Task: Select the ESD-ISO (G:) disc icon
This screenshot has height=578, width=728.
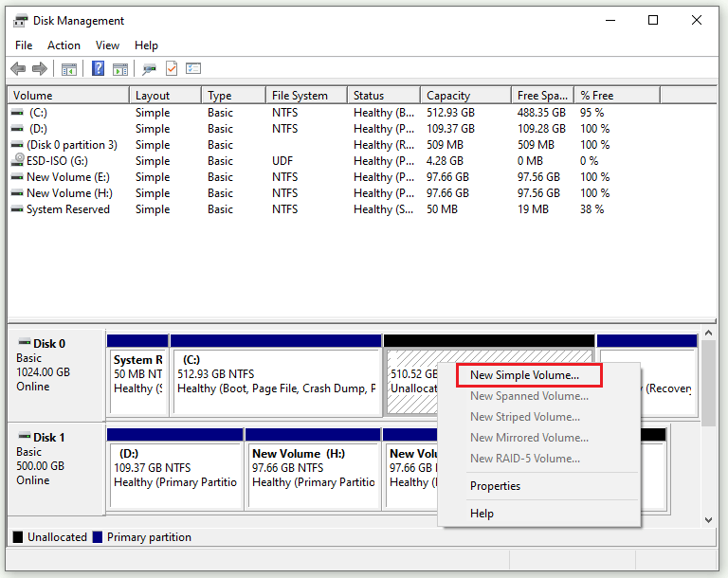Action: coord(18,160)
